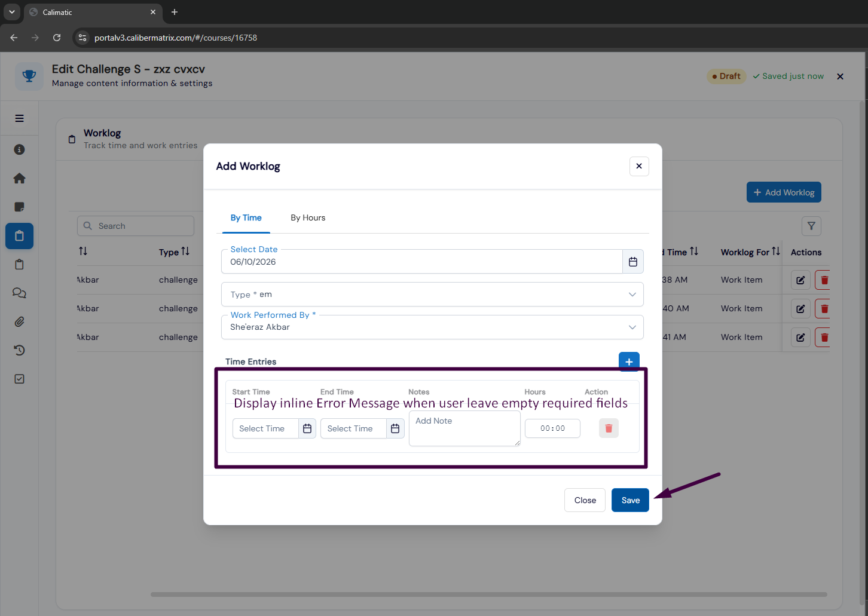Screen dimensions: 868x616
Task: Close the Add Worklog dialog with X
Action: point(639,166)
